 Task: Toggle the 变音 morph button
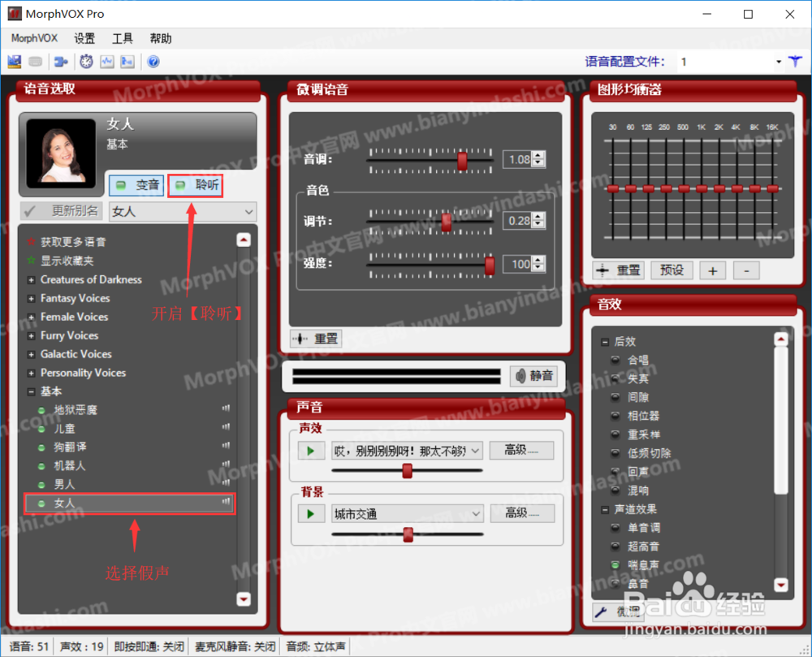(x=136, y=185)
